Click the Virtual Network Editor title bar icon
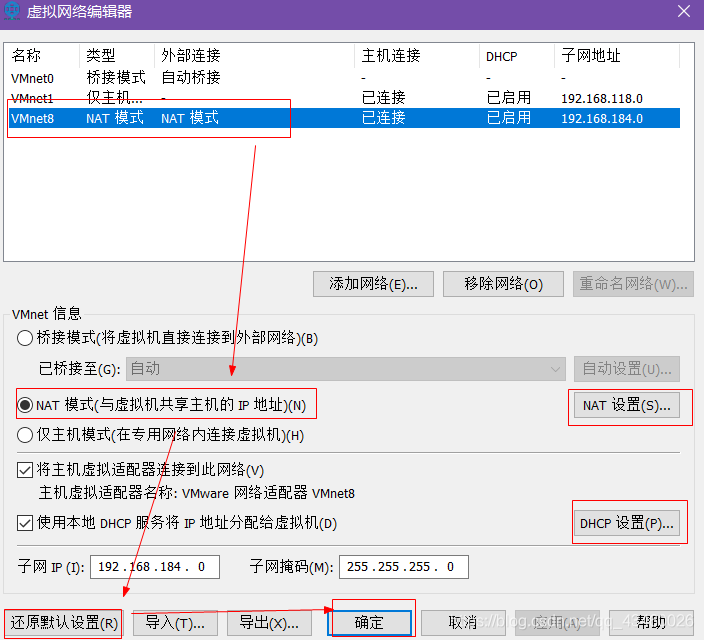Screen dimensions: 704x640 pyautogui.click(x=12, y=10)
